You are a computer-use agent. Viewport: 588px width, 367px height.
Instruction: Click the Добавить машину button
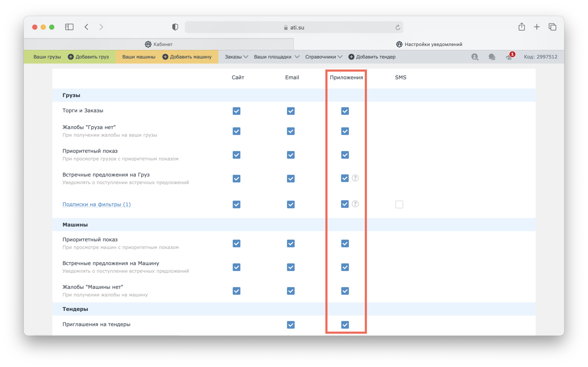187,57
